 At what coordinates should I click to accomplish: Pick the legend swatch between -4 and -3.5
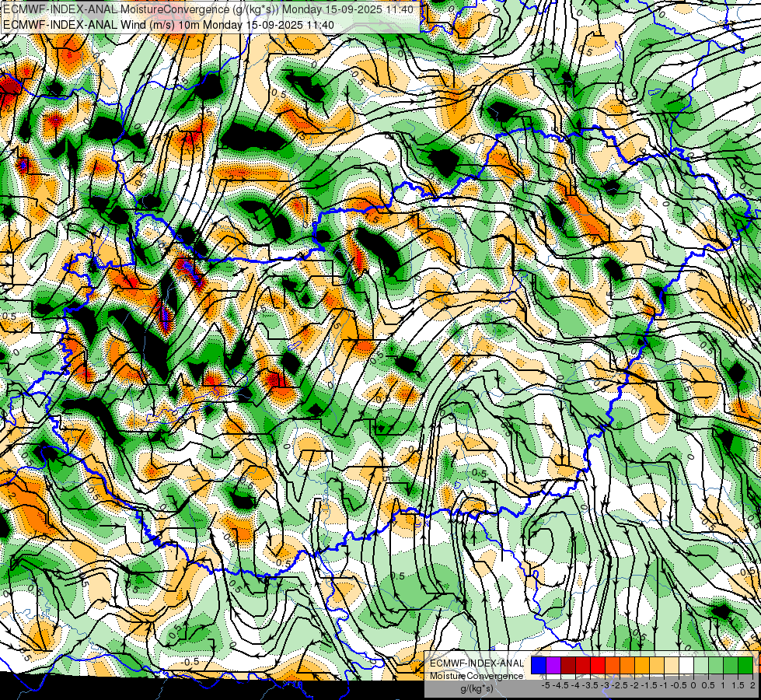click(x=583, y=666)
